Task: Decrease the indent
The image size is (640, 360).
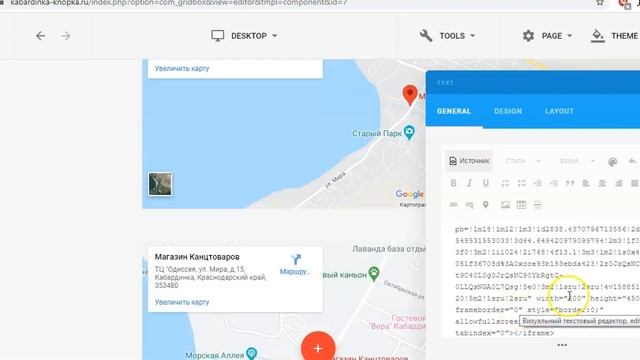Action: (538, 183)
